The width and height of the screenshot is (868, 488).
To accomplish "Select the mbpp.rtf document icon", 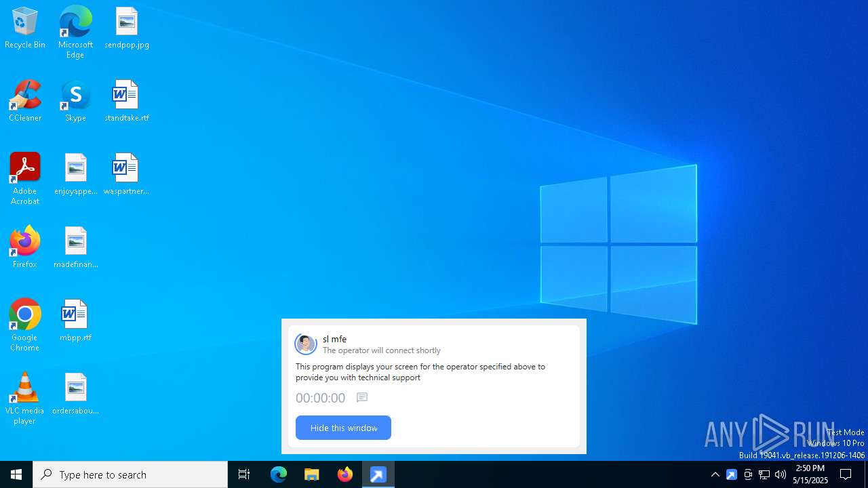I will 75,321.
